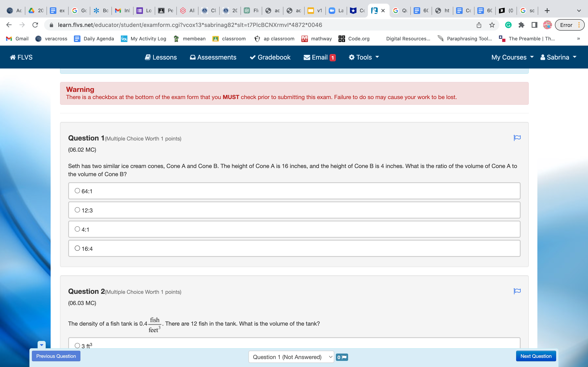Click the Previous Question button
The width and height of the screenshot is (588, 367).
pyautogui.click(x=56, y=356)
